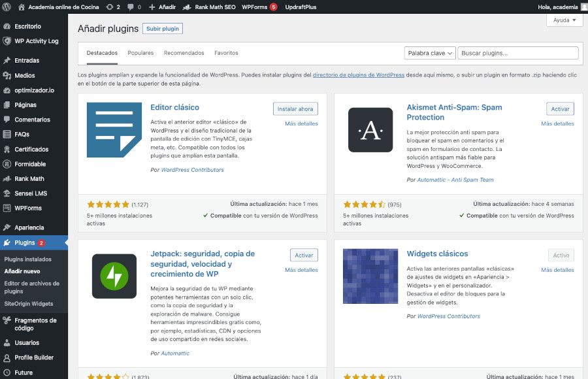
Task: Click Instalar ahora for Editor clásico
Action: [x=295, y=109]
